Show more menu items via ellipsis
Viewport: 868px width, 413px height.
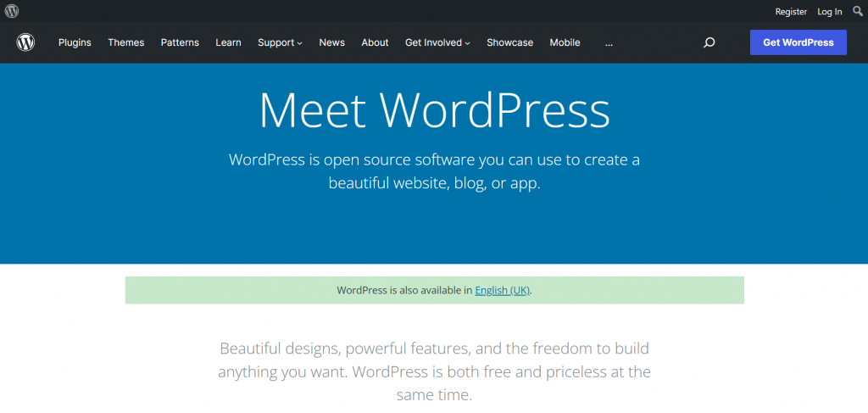coord(609,42)
